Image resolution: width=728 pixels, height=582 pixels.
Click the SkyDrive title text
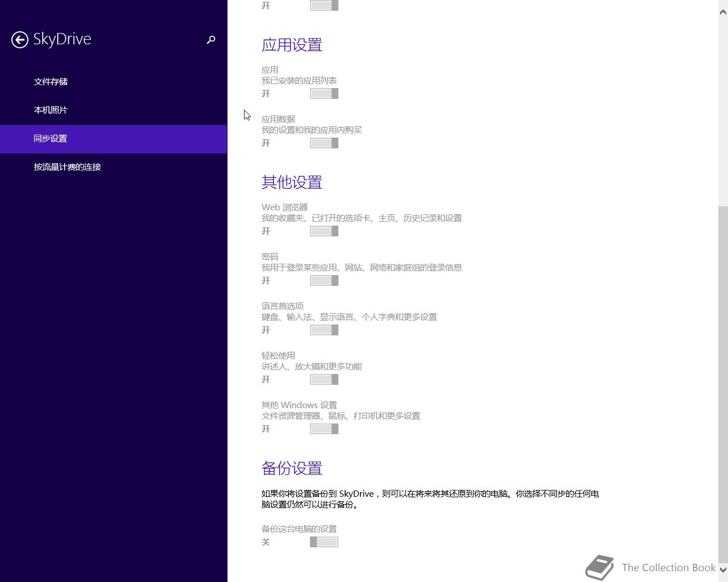click(x=62, y=39)
